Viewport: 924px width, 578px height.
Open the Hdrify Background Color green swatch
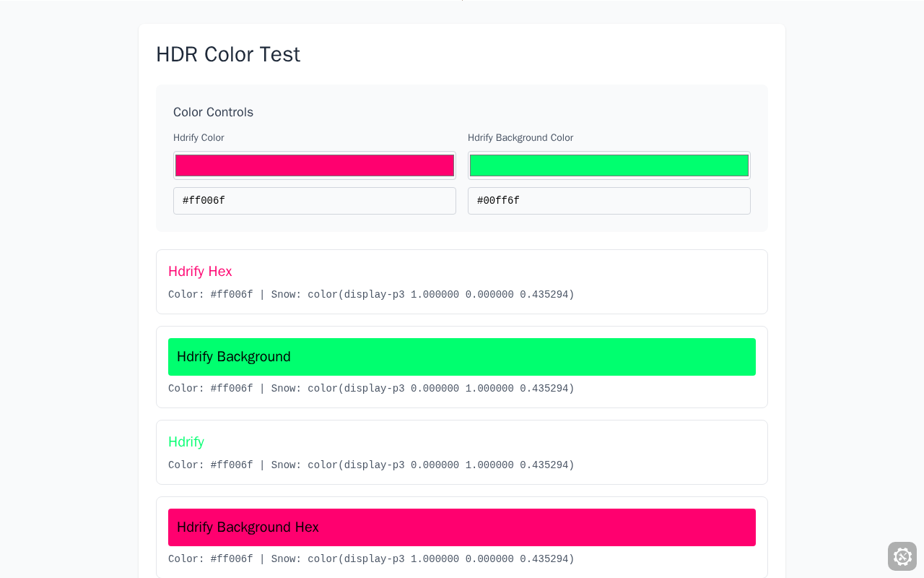609,165
